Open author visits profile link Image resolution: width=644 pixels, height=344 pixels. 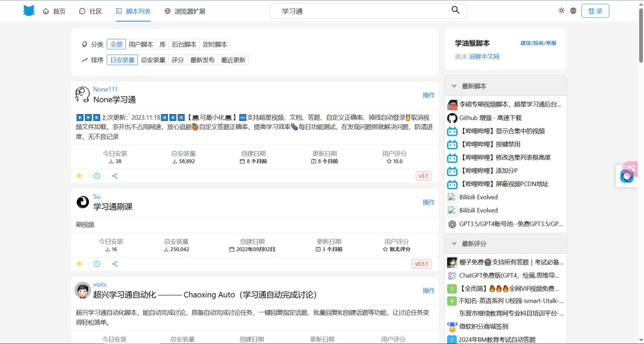click(100, 285)
